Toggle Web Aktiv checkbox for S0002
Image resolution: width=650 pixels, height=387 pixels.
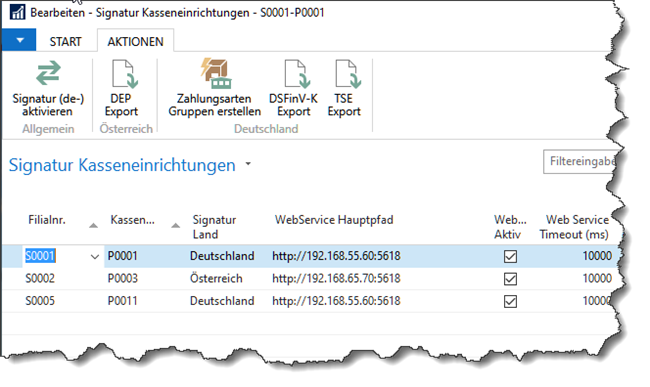[x=510, y=279]
